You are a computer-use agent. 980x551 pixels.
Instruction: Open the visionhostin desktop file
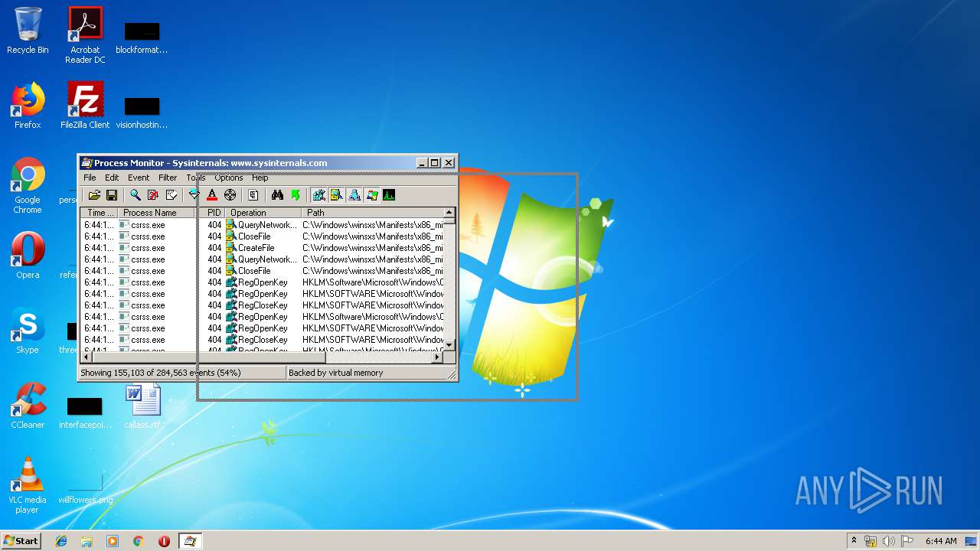[142, 110]
